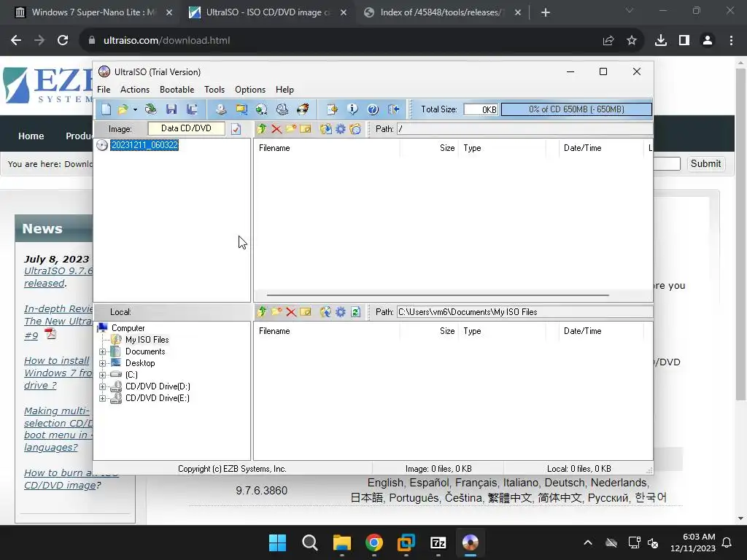This screenshot has width=747, height=560.
Task: Open the Bootable menu
Action: [x=177, y=90]
